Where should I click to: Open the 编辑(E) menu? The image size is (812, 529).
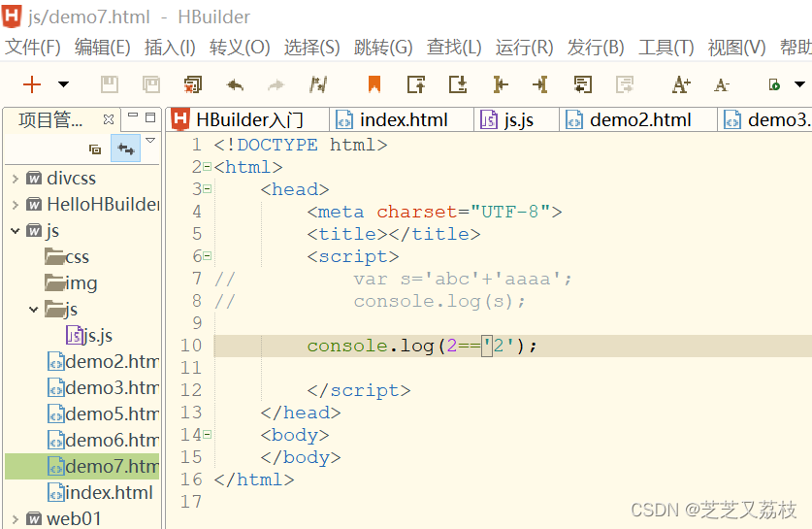(102, 48)
